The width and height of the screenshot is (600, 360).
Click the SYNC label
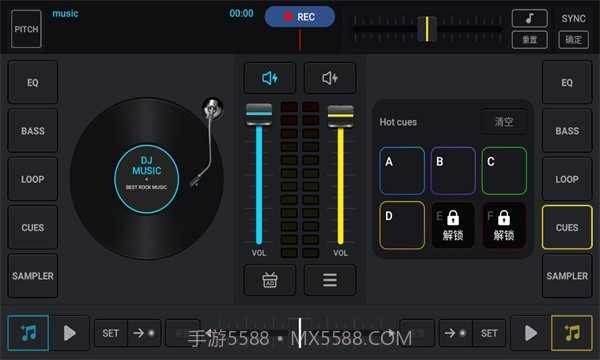[x=573, y=18]
